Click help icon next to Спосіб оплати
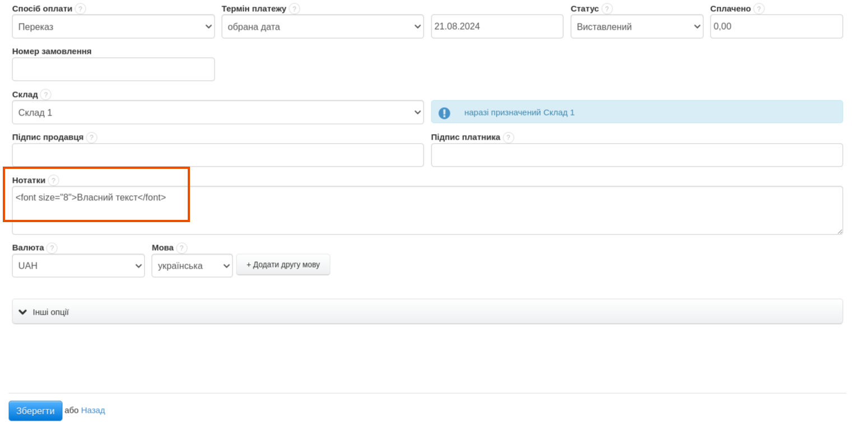Screen dimensions: 868x433 click(81, 8)
